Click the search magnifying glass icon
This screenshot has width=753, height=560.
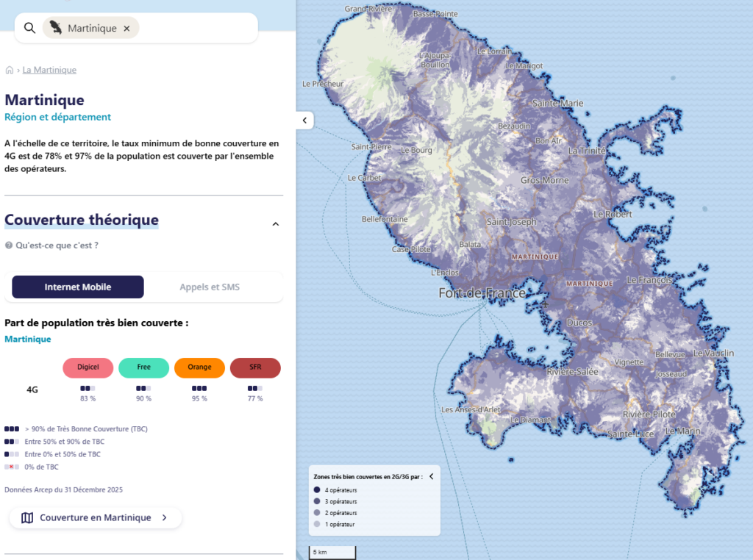click(x=29, y=28)
